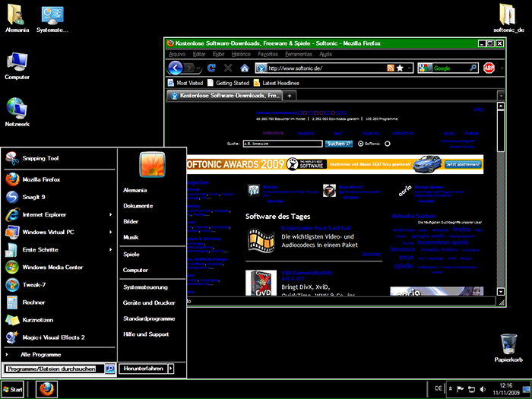Reload the page with the refresh icon
Screen dimensions: 532x399
point(213,68)
